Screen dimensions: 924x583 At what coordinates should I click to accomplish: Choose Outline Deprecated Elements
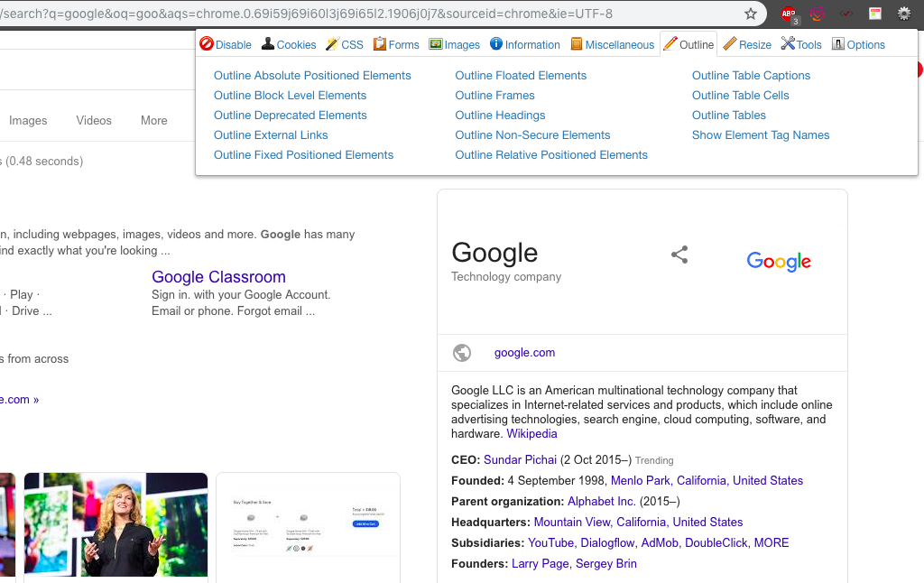coord(291,116)
